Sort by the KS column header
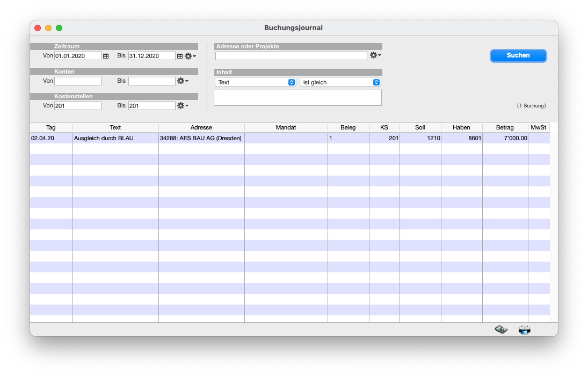The width and height of the screenshot is (588, 376). point(384,128)
